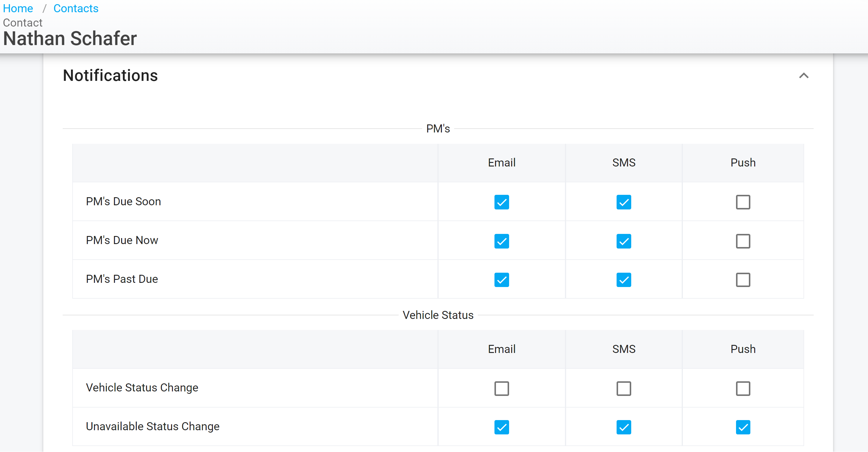Enable SMS for Vehicle Status Change
Viewport: 868px width, 452px height.
tap(623, 388)
